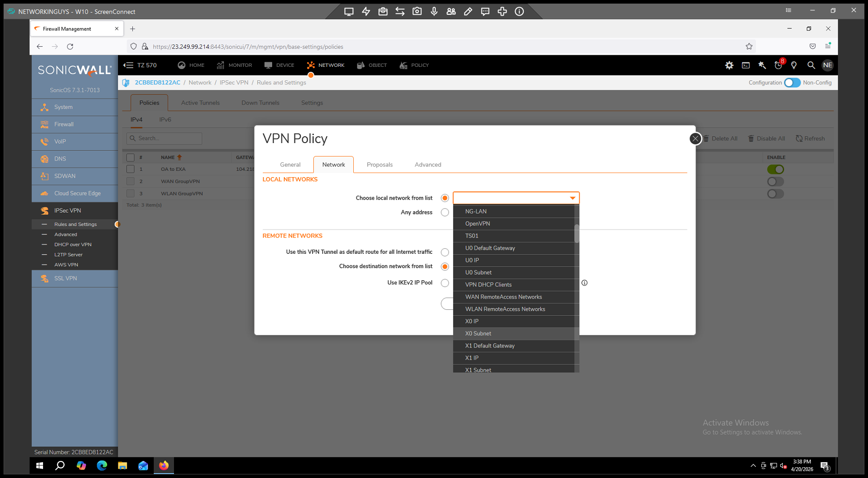This screenshot has width=868, height=478.
Task: Click DHCP over VPN in sidebar
Action: [x=73, y=244]
